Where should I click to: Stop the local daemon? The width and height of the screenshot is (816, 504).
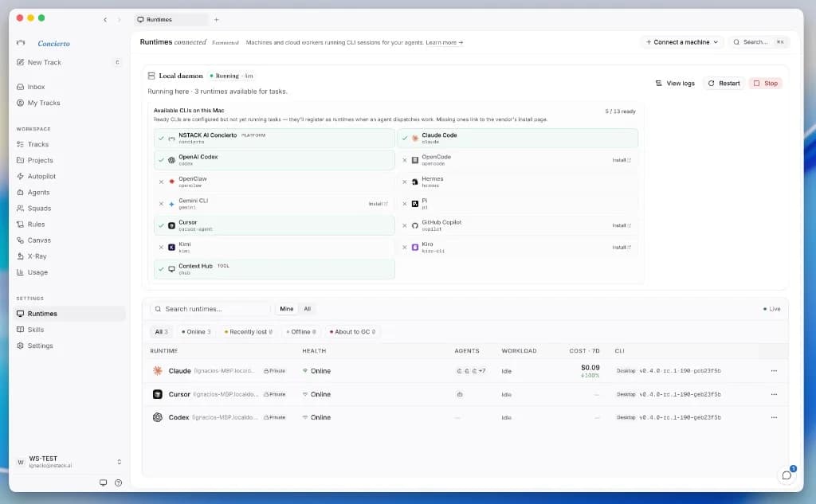click(x=766, y=84)
